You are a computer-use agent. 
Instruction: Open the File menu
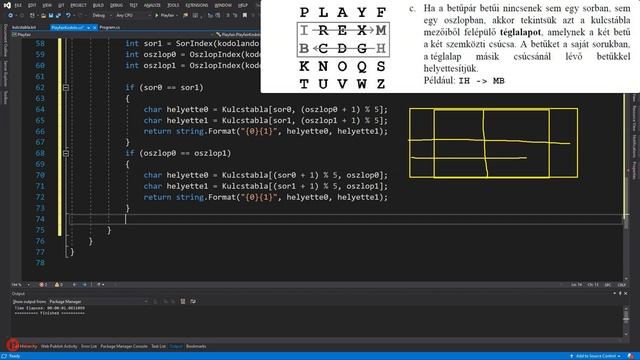18,5
